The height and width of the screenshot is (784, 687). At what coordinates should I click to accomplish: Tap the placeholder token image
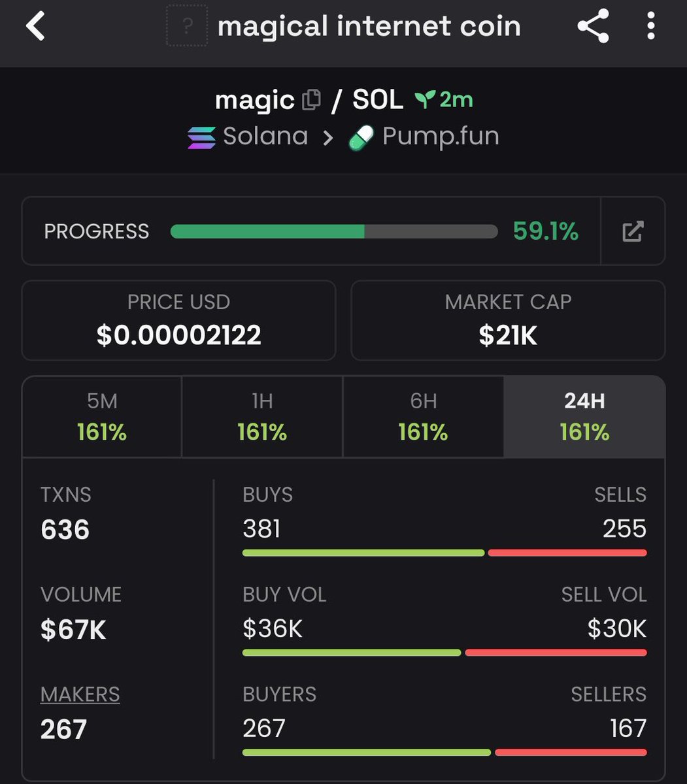(x=187, y=26)
